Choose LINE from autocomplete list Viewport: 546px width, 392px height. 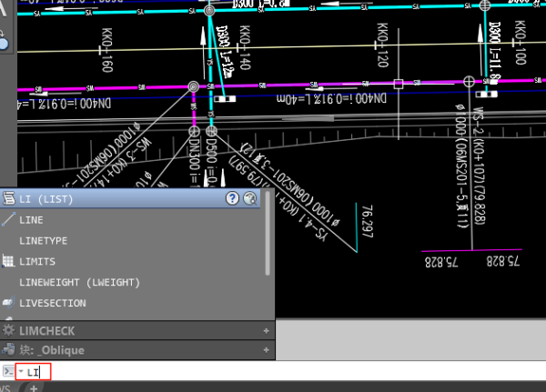point(31,220)
